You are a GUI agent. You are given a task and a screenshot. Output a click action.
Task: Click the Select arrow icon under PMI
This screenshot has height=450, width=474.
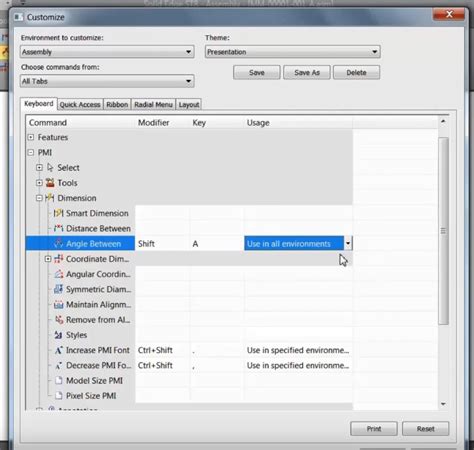(50, 167)
